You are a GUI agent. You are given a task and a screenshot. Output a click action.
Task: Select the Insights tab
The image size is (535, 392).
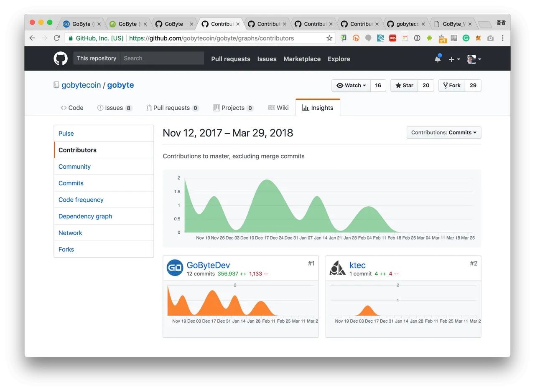pyautogui.click(x=318, y=108)
